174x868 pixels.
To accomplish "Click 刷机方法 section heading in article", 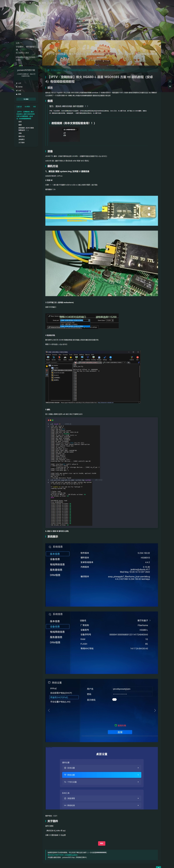I will coord(53,166).
